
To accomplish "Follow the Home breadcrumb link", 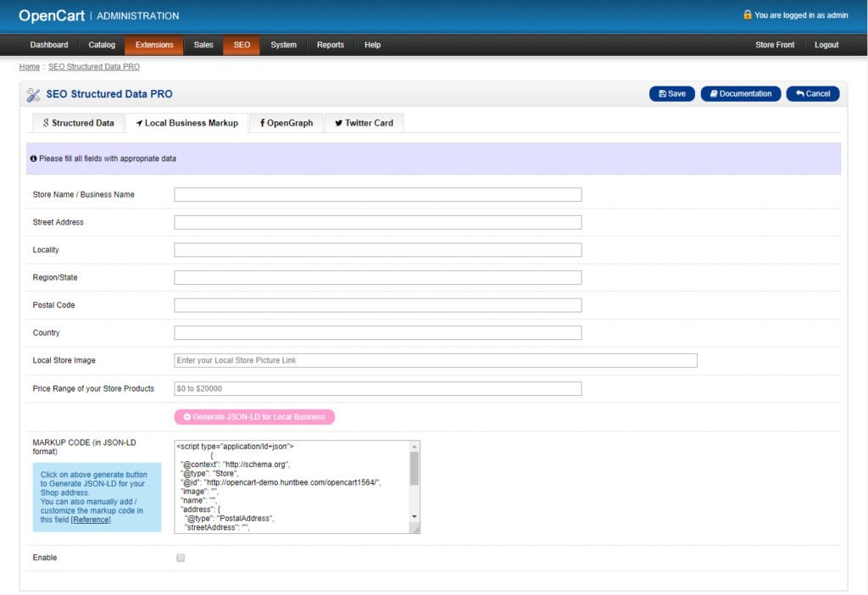I will [30, 67].
